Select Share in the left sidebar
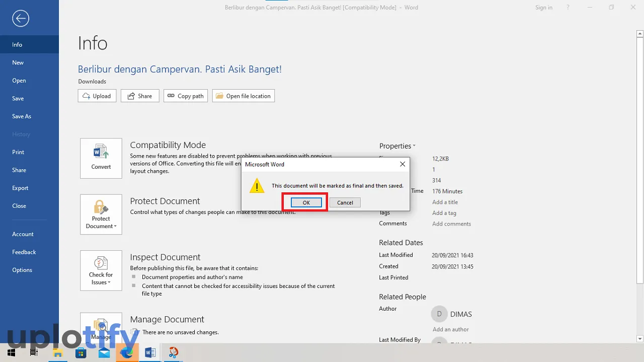Screen dimensions: 644x362 click(29, 170)
